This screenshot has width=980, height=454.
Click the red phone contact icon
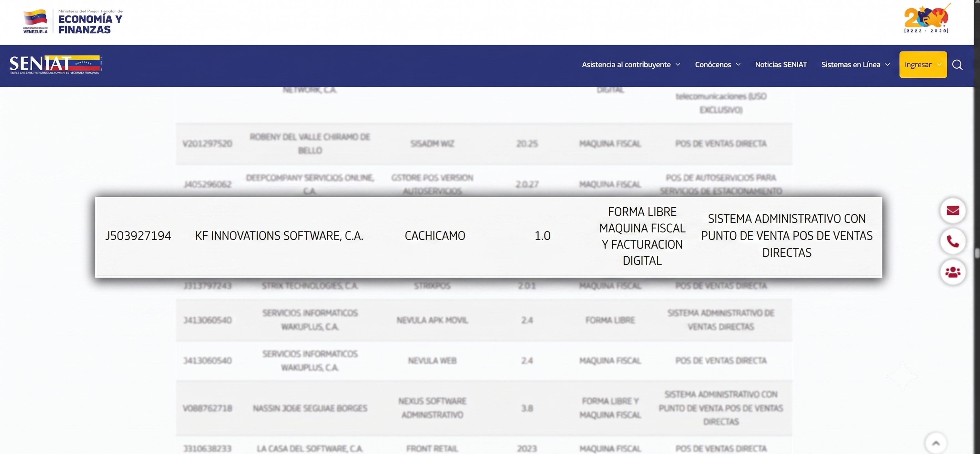tap(953, 241)
